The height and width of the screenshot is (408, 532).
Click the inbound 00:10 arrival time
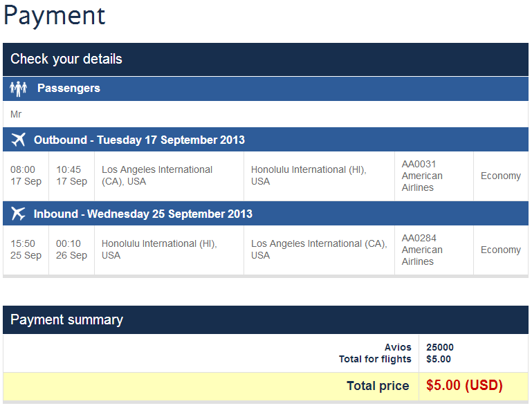(68, 243)
